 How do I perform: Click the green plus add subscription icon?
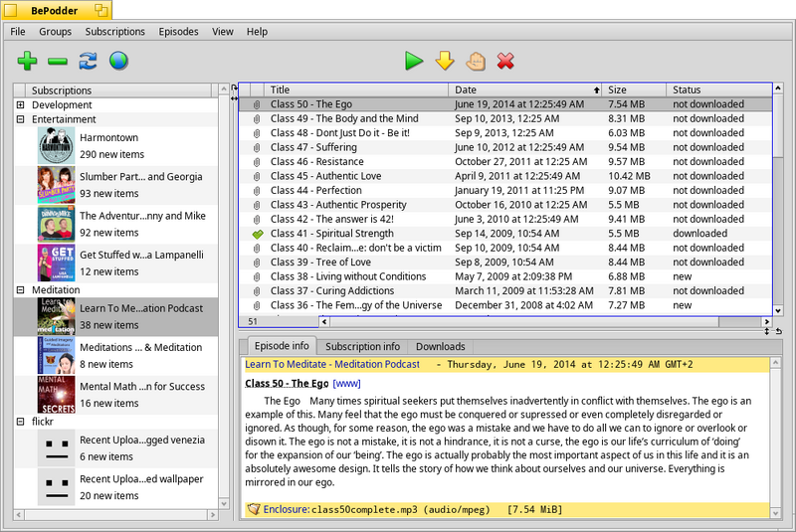pos(27,61)
